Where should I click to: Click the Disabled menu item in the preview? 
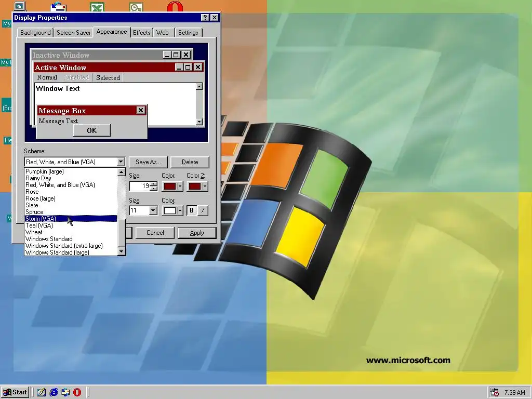[77, 77]
